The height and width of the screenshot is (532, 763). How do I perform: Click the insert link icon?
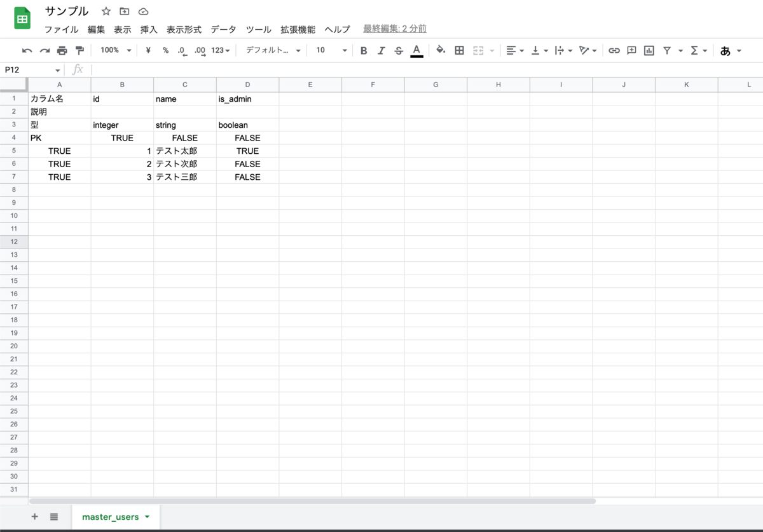coord(614,50)
